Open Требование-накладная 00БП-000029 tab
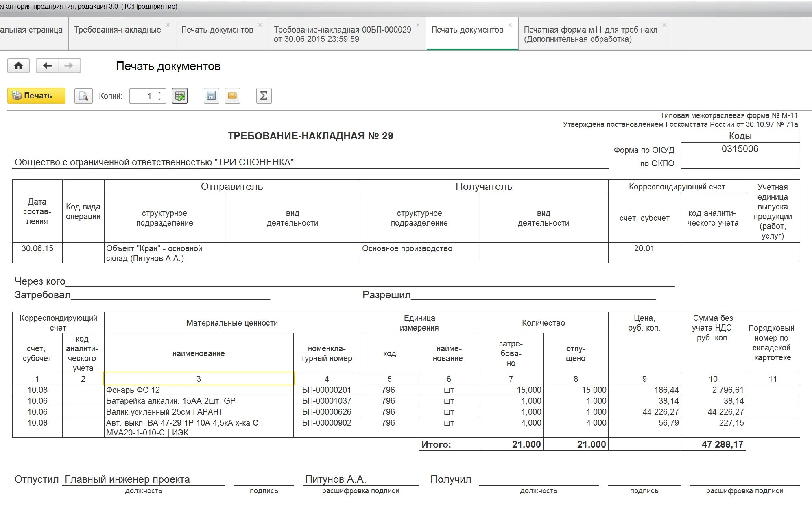Viewport: 812px width, 518px height. (342, 34)
